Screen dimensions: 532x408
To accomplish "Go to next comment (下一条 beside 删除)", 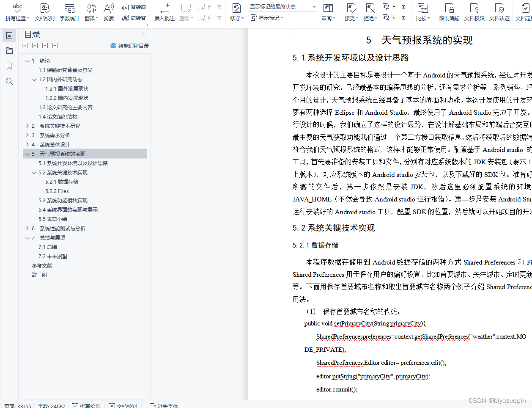I will coord(210,18).
